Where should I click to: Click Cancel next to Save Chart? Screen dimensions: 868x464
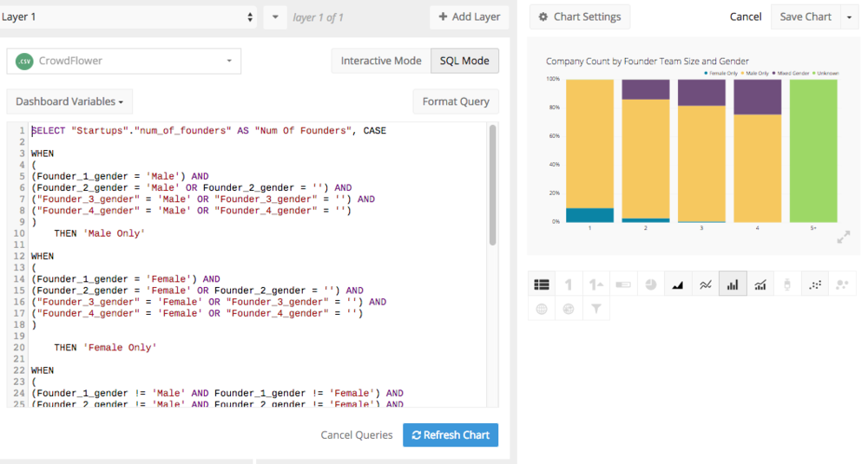[x=745, y=16]
